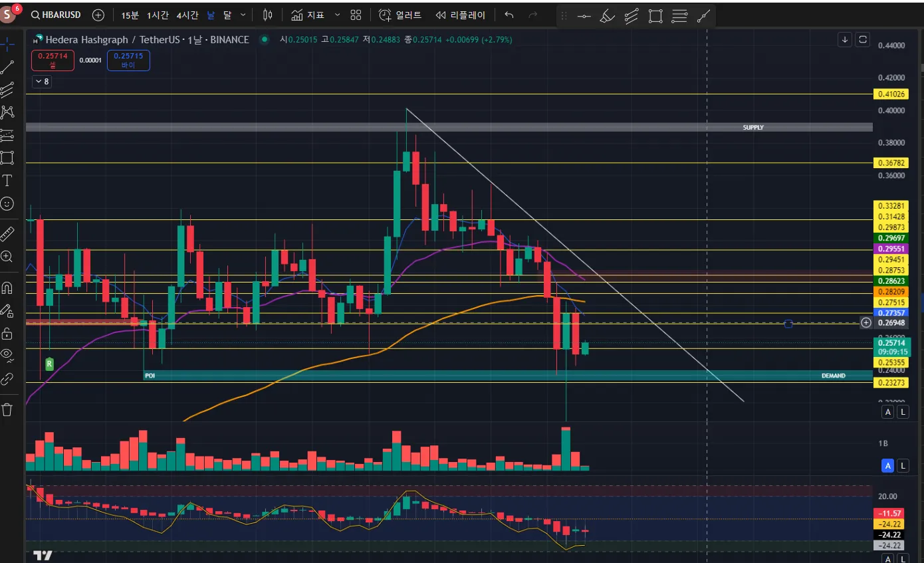Viewport: 924px width, 563px height.
Task: Click the 0.41026 yellow price label
Action: tap(891, 94)
